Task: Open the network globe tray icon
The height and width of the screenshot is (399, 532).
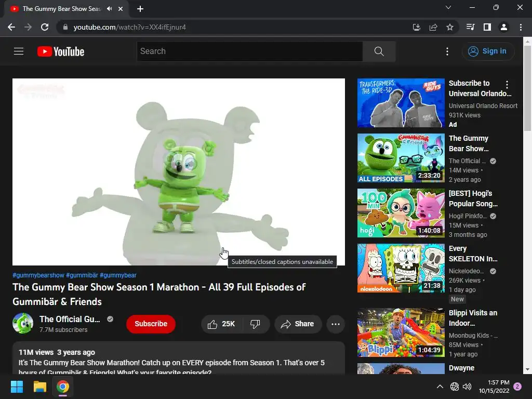Action: [454, 387]
